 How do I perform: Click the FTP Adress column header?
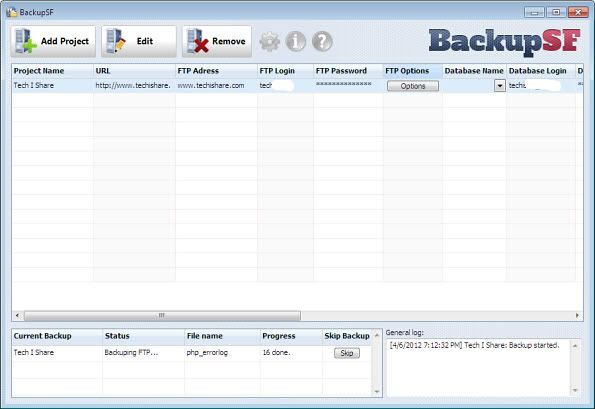point(216,71)
